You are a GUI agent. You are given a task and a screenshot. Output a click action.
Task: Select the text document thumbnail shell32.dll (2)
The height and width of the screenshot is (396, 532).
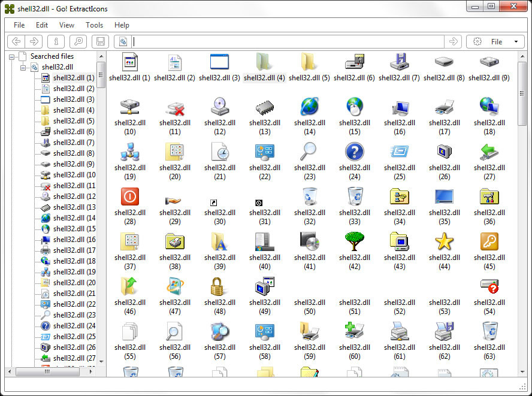[x=175, y=62]
